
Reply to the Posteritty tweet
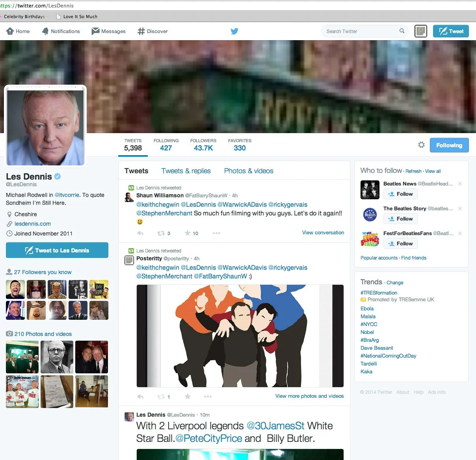[140, 397]
